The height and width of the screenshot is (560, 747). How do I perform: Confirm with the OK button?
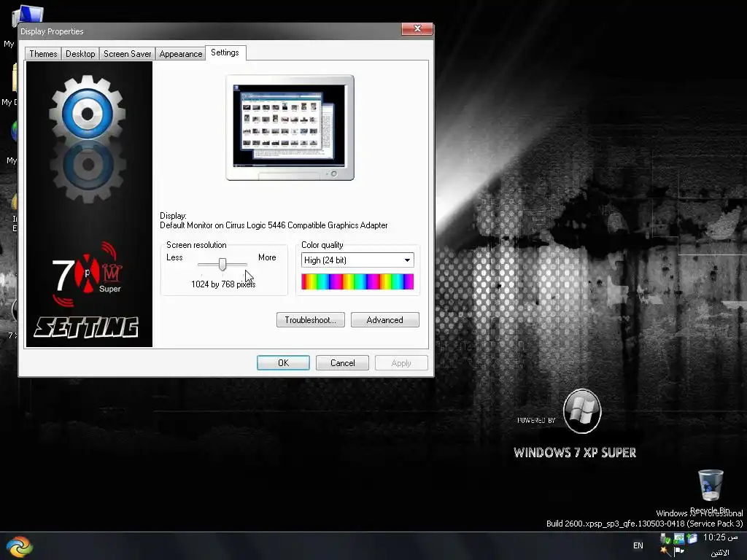pyautogui.click(x=283, y=363)
